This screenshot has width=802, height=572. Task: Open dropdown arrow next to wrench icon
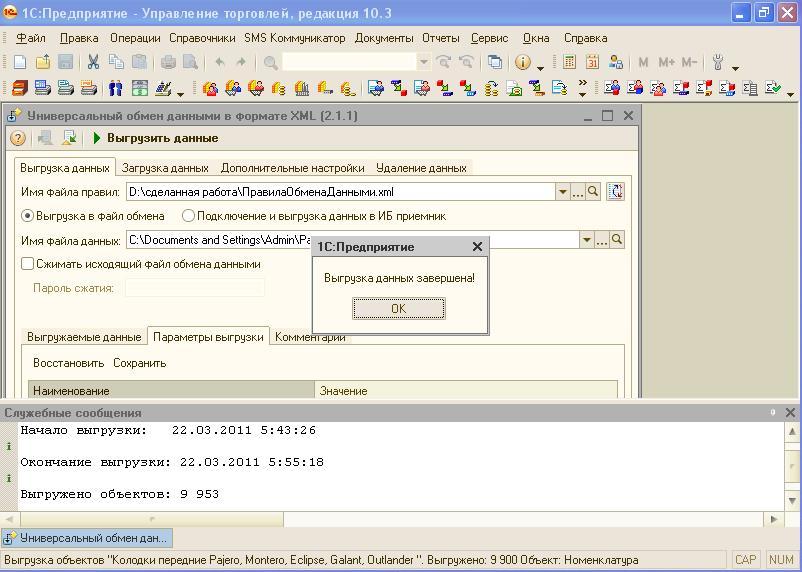pos(736,68)
